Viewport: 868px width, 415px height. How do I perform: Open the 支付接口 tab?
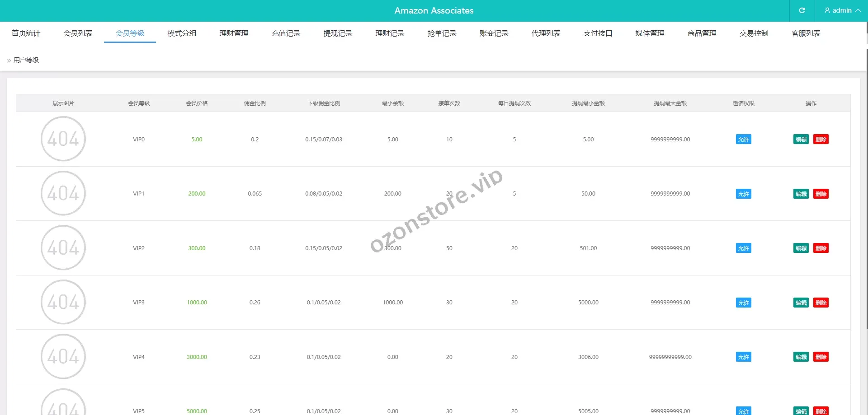(598, 33)
